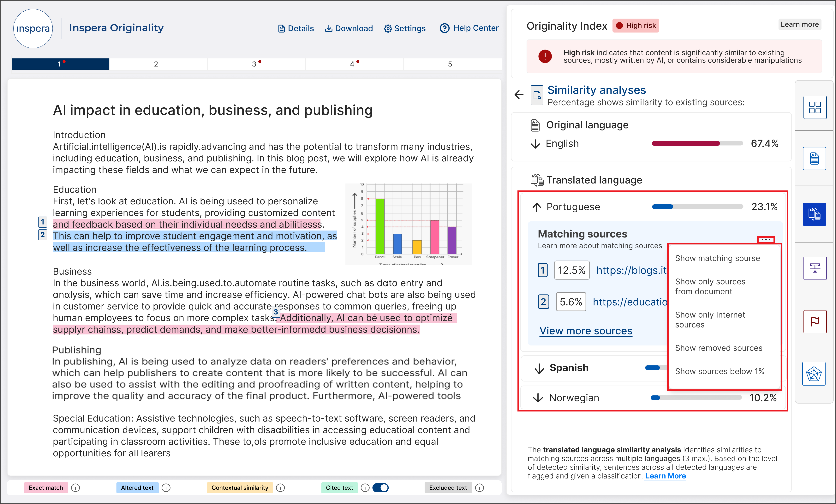836x504 pixels.
Task: Collapse the Portuguese row
Action: click(536, 207)
